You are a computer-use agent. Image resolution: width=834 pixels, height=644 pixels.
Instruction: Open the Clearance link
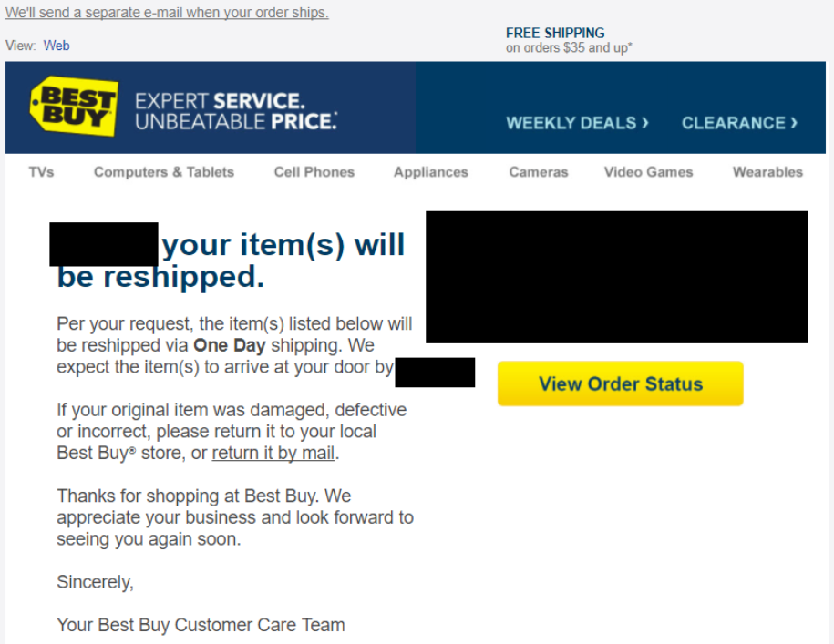pos(739,123)
